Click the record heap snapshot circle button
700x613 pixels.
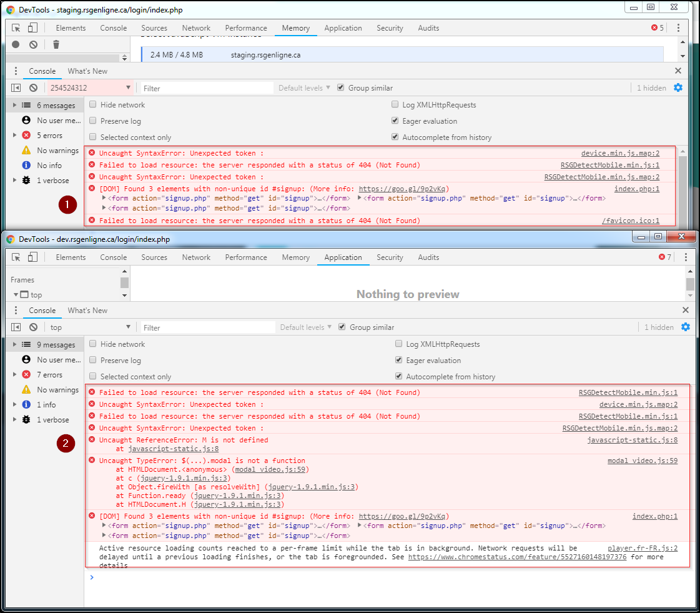pyautogui.click(x=16, y=44)
